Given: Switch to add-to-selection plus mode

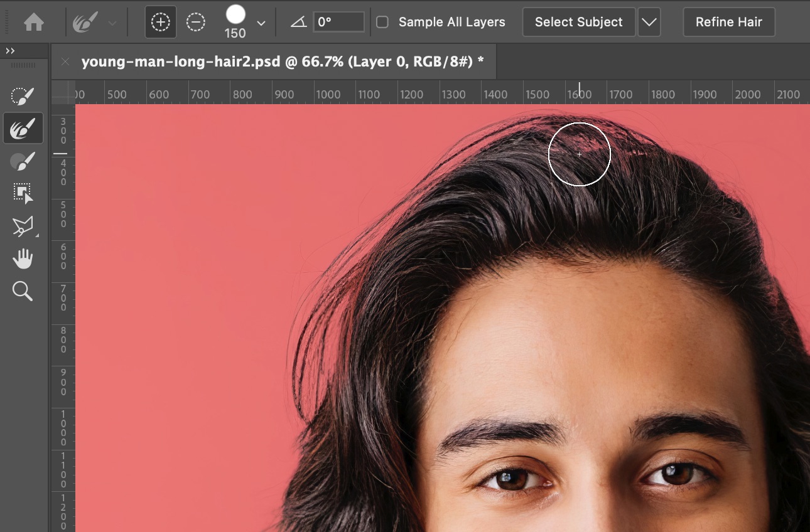Looking at the screenshot, I should click(x=161, y=22).
